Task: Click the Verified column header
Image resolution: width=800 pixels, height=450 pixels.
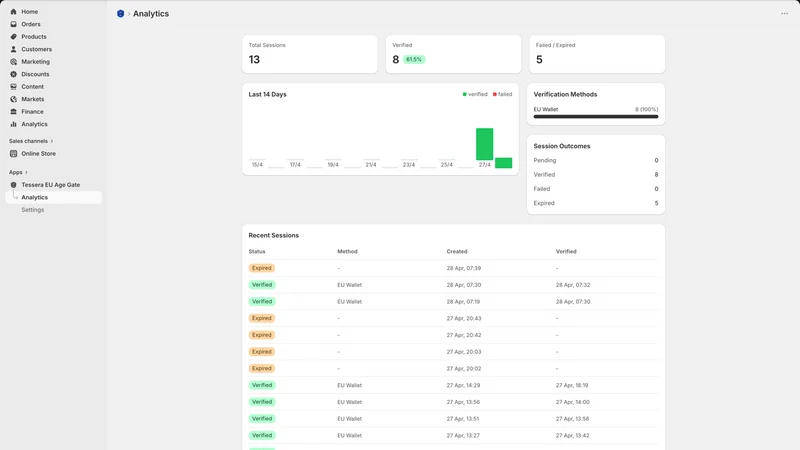Action: point(566,252)
